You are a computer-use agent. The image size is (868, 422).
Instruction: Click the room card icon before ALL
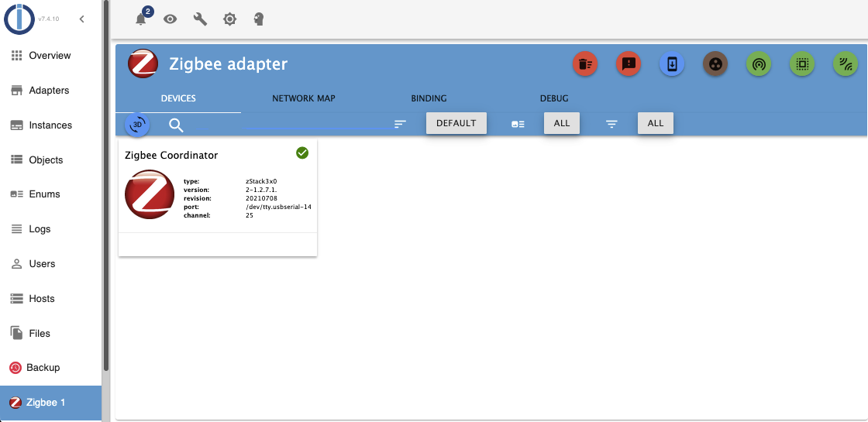pos(518,125)
